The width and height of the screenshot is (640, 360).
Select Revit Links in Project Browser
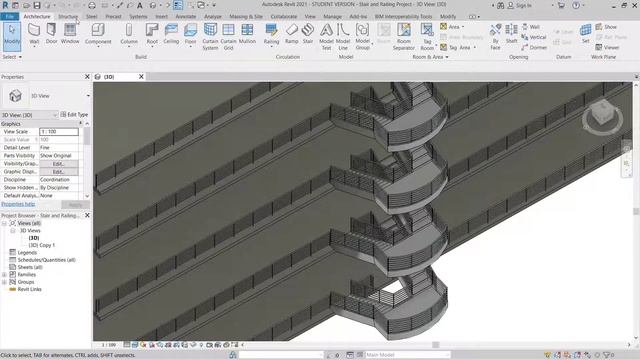click(29, 289)
